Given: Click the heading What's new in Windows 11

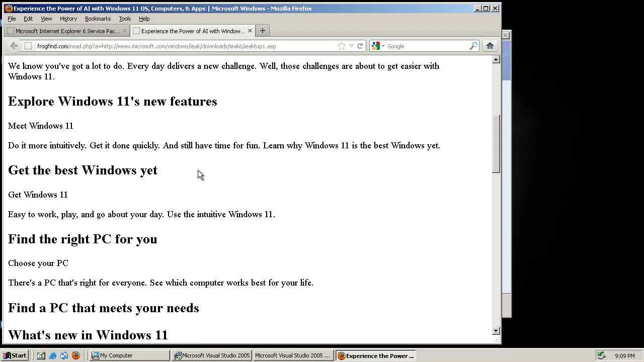Looking at the screenshot, I should pos(88,335).
